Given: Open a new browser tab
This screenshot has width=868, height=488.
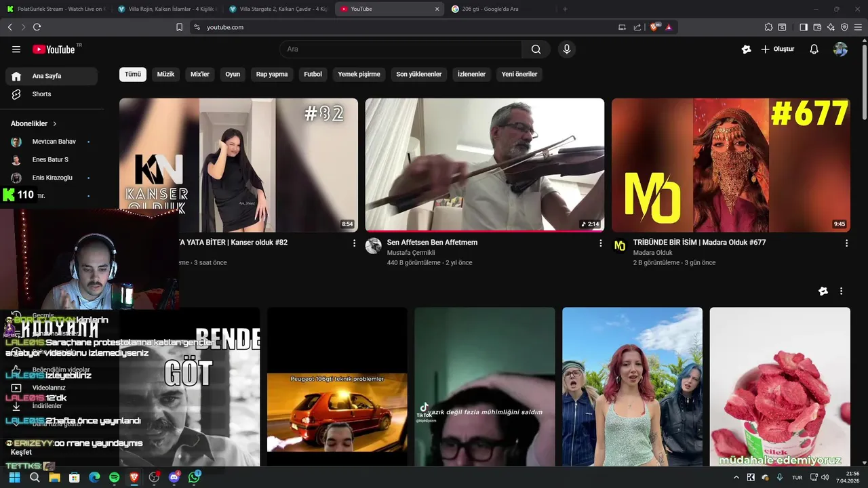Looking at the screenshot, I should click(564, 9).
